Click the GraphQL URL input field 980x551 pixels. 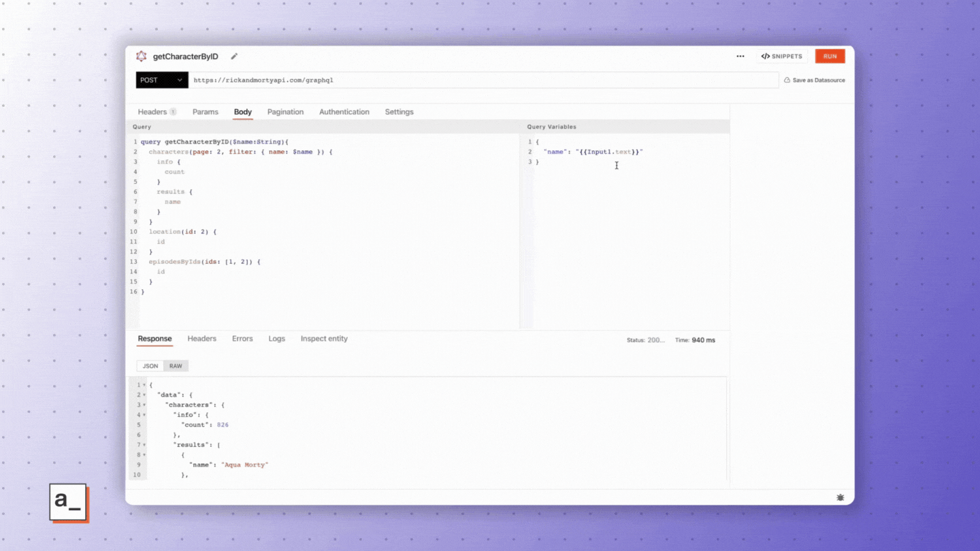(484, 80)
